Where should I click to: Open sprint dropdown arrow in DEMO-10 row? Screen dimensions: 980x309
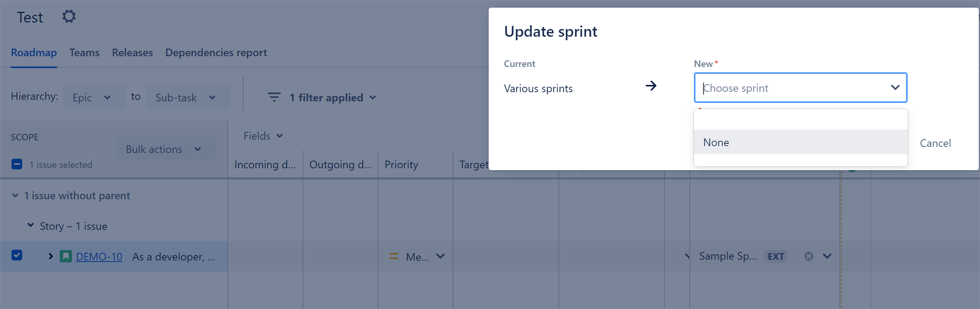pos(827,256)
